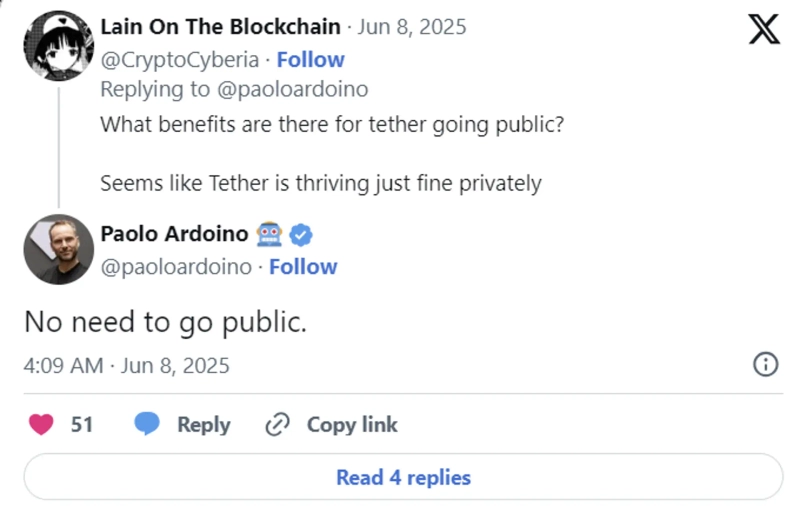The image size is (800, 506).
Task: Click the @paoloardoino handle under Paolo's name
Action: tap(176, 267)
